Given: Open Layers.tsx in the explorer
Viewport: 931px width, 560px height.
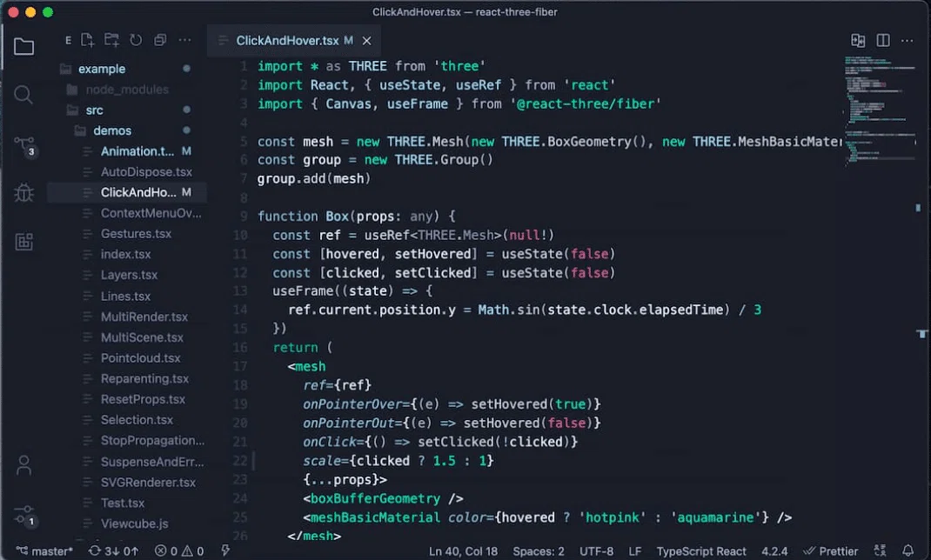Looking at the screenshot, I should (127, 276).
